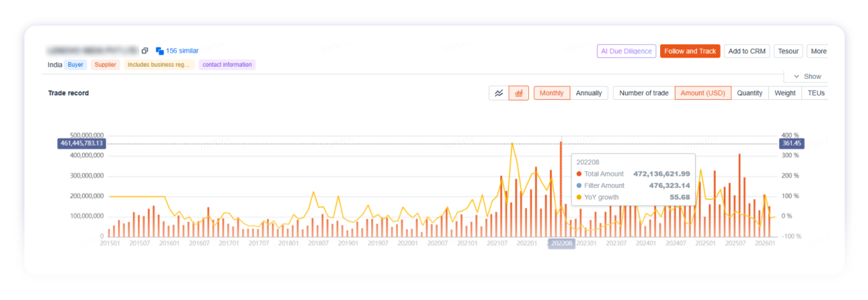The width and height of the screenshot is (868, 300).
Task: Open the More options menu
Action: click(818, 51)
